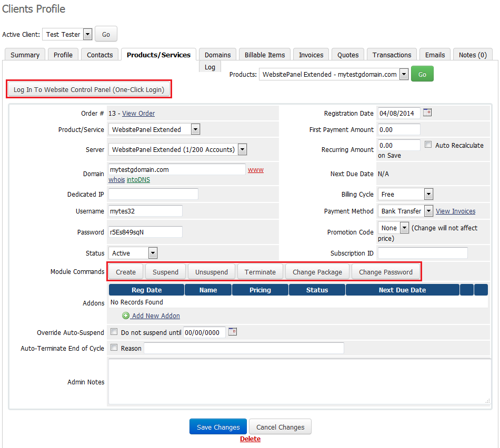
Task: Click the Add New Addon link
Action: 156,316
